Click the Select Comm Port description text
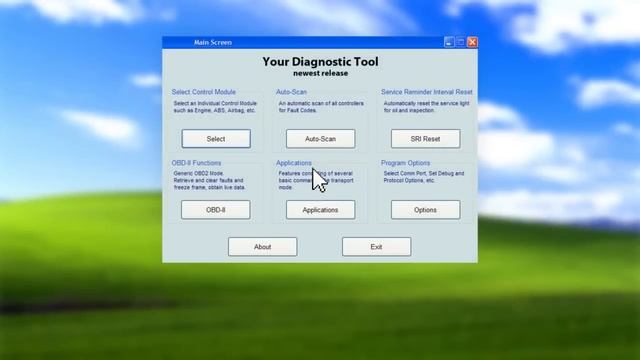The image size is (640, 360). point(424,177)
